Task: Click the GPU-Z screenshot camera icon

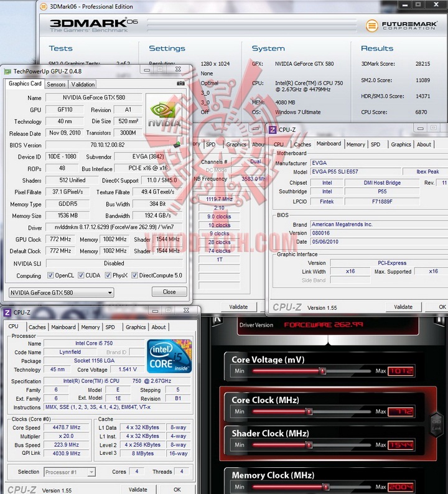Action: click(x=181, y=83)
